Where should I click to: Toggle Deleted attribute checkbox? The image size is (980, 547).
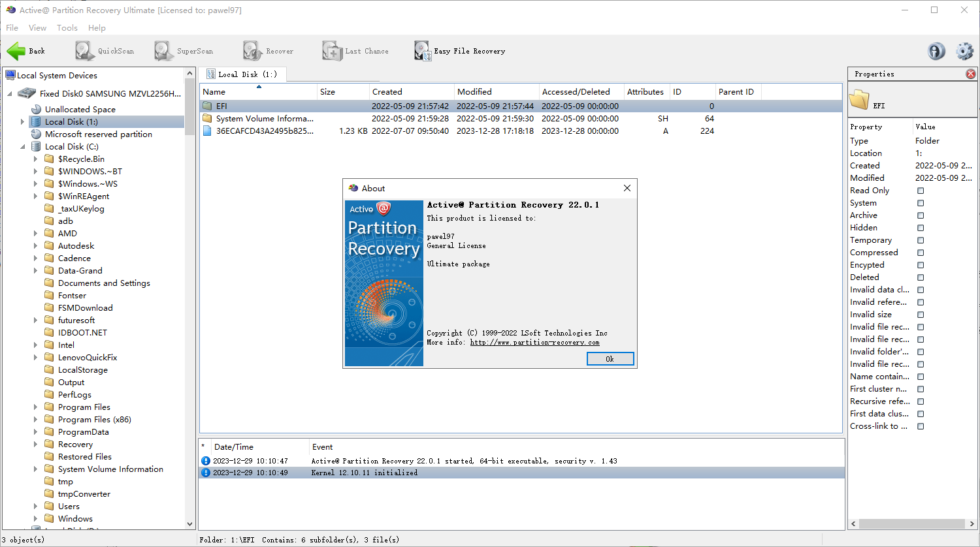click(x=921, y=277)
